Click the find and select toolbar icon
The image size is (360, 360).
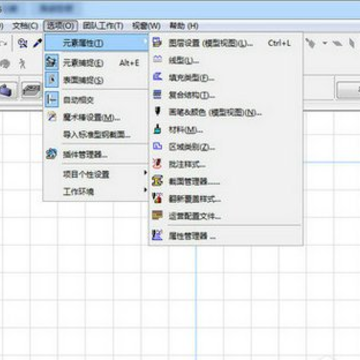point(22,43)
